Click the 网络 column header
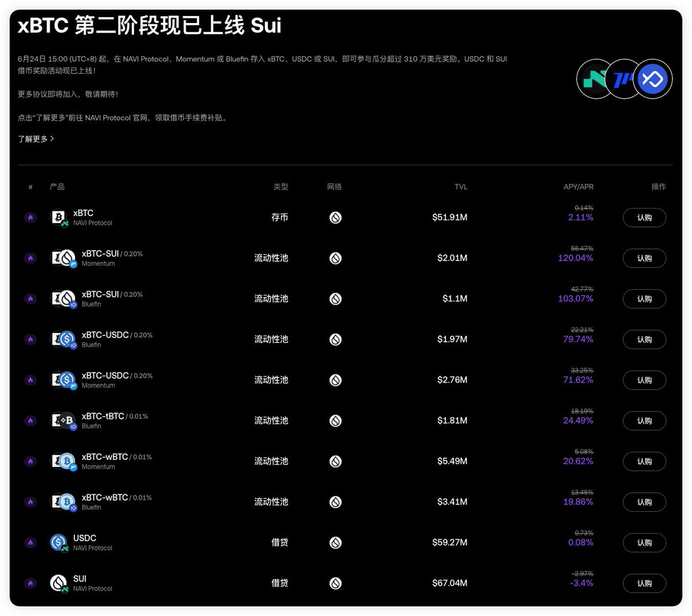692x616 pixels. [x=334, y=187]
